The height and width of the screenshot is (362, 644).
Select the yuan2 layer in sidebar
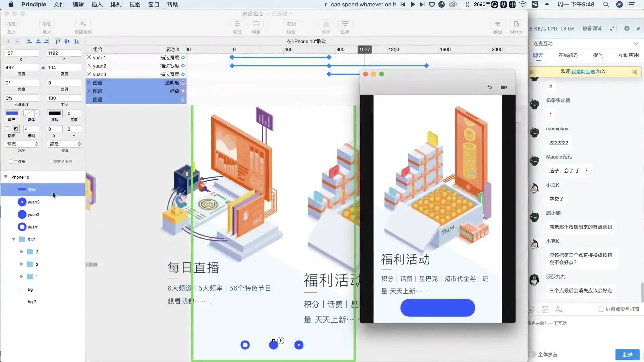[x=34, y=214]
